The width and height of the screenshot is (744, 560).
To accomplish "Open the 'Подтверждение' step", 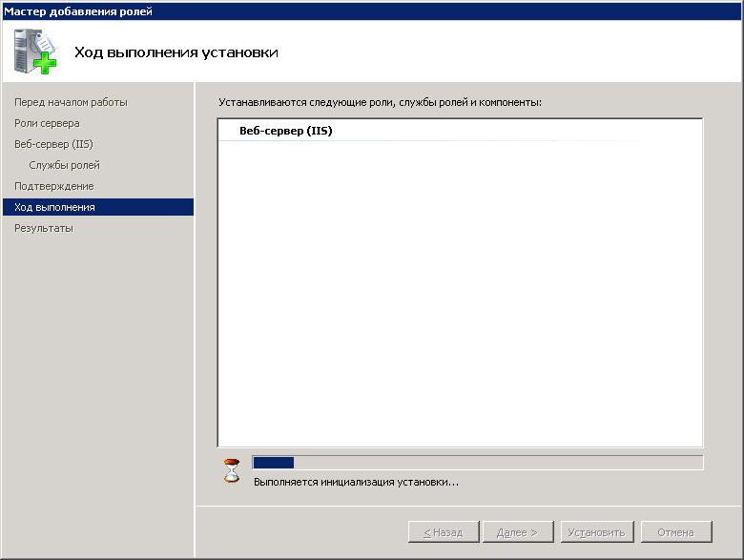I will [x=54, y=186].
